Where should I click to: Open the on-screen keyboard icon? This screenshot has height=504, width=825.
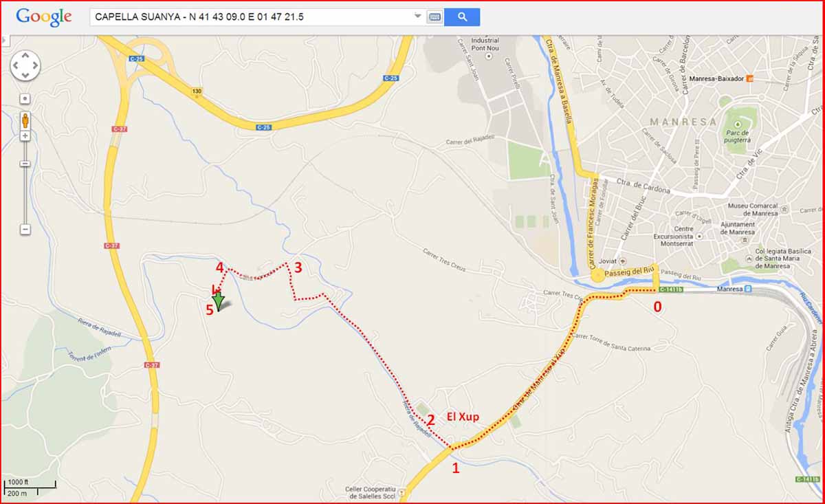click(x=434, y=17)
